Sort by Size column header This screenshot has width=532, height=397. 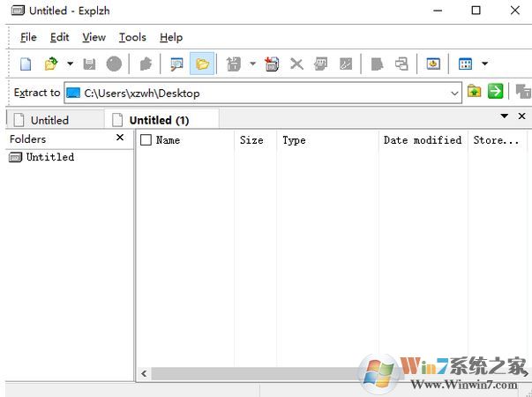(251, 140)
